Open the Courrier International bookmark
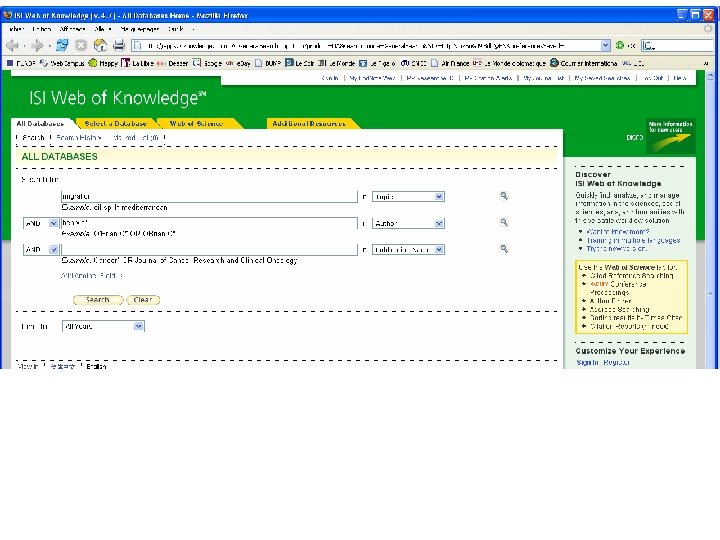Screen dimensions: 720x540 [584, 63]
